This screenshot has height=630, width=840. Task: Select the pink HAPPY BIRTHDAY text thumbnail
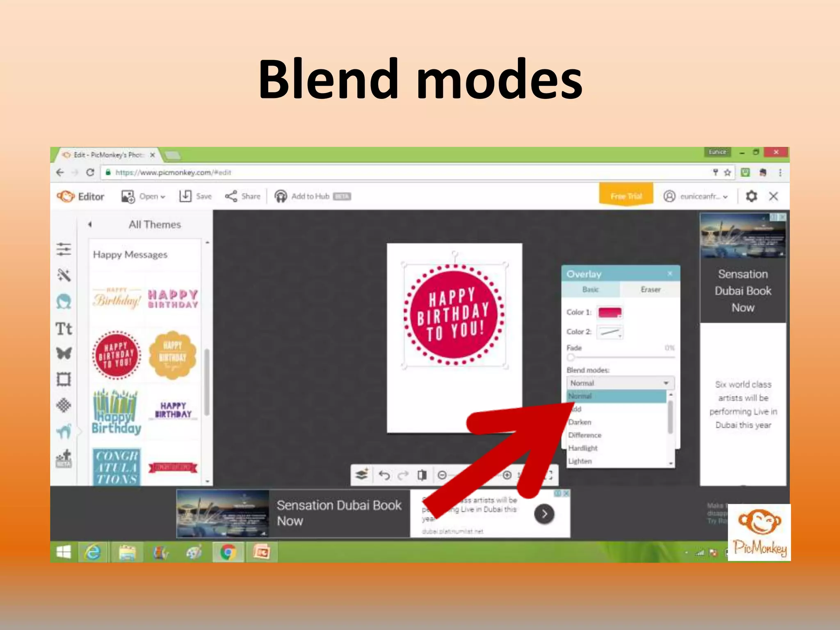(173, 299)
